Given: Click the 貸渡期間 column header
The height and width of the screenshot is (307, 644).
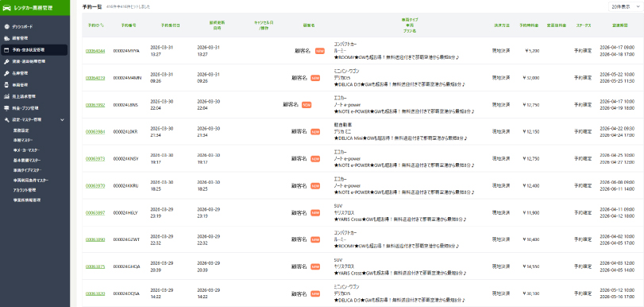Looking at the screenshot, I should tap(619, 25).
